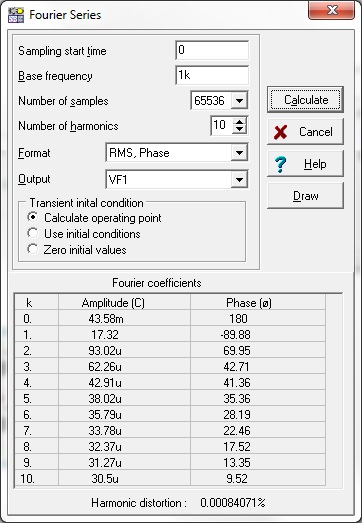362x523 pixels.
Task: Click the Sampling start time field
Action: click(212, 50)
